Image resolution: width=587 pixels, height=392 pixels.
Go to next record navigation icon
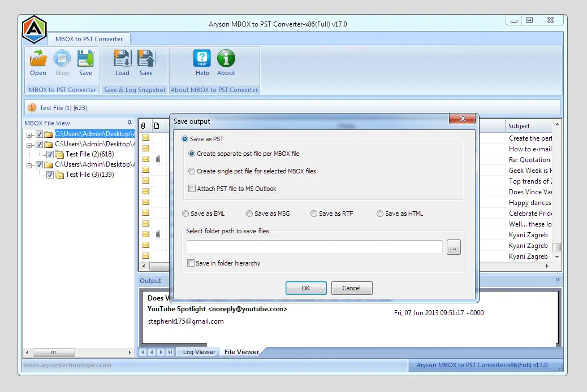(x=161, y=352)
